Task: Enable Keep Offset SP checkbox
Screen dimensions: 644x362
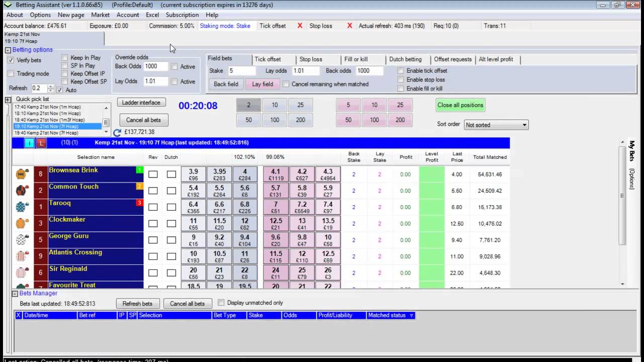Action: click(64, 81)
